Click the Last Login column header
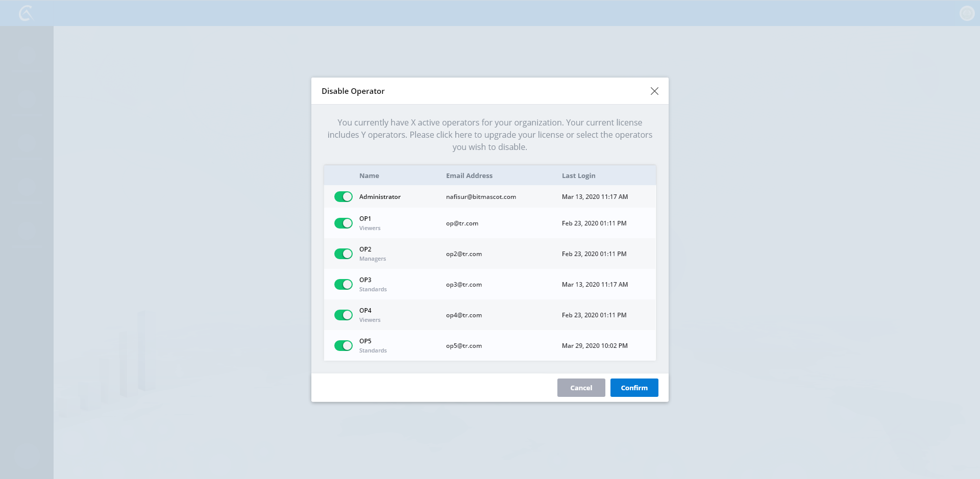This screenshot has width=980, height=479. tap(578, 175)
